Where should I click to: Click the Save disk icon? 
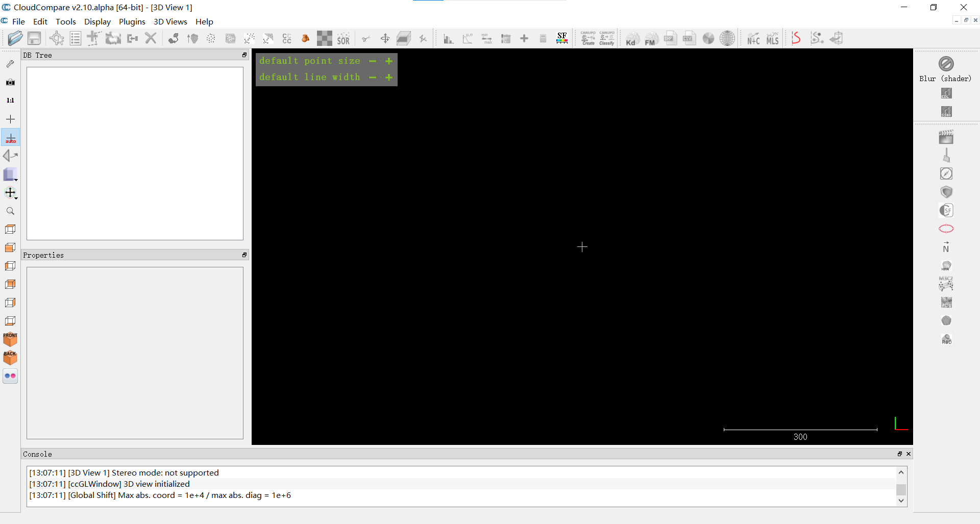point(34,38)
